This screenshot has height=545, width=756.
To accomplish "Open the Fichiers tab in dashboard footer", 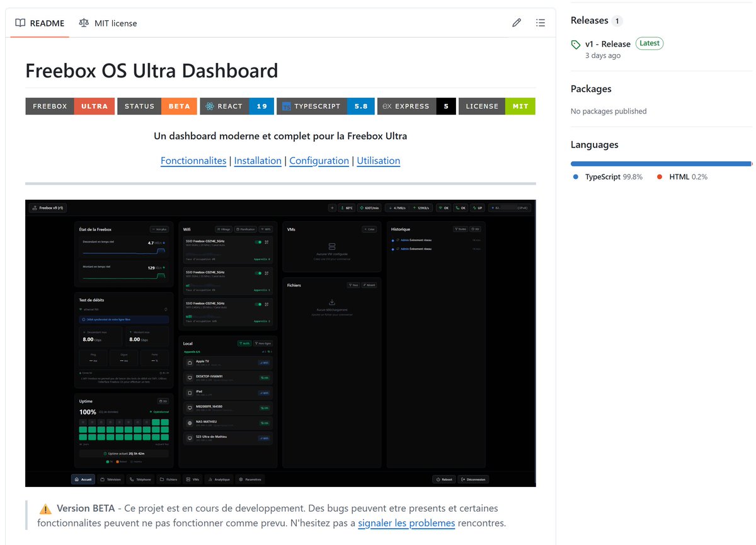I will 169,479.
